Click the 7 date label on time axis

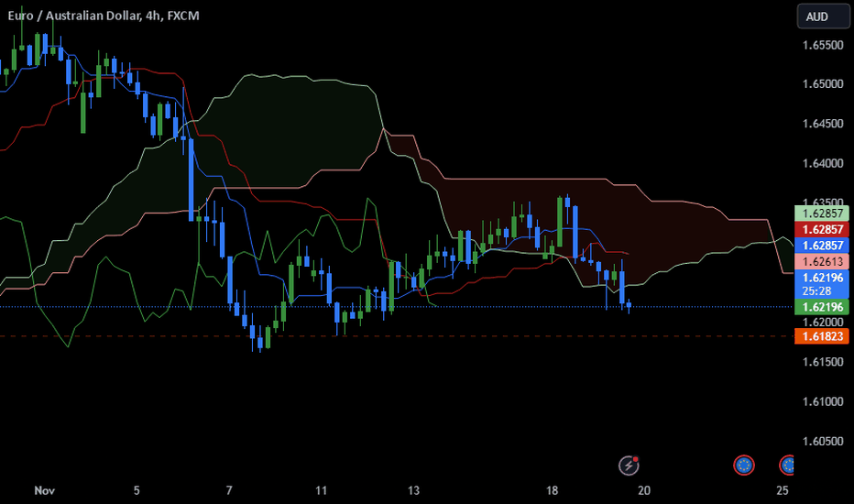click(x=229, y=490)
